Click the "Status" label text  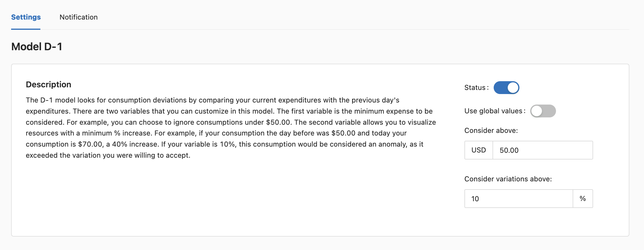(x=475, y=88)
